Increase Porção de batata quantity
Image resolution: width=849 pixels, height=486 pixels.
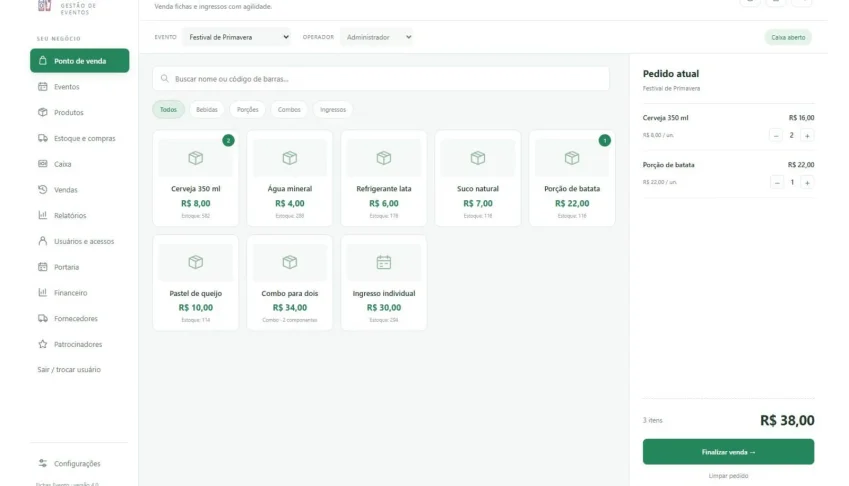807,182
